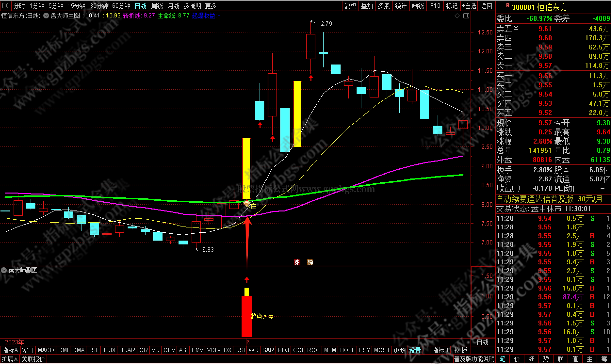Image resolution: width=611 pixels, height=364 pixels.
Task: Click the 庄 signal marker on candlestick
Action: tap(253, 207)
